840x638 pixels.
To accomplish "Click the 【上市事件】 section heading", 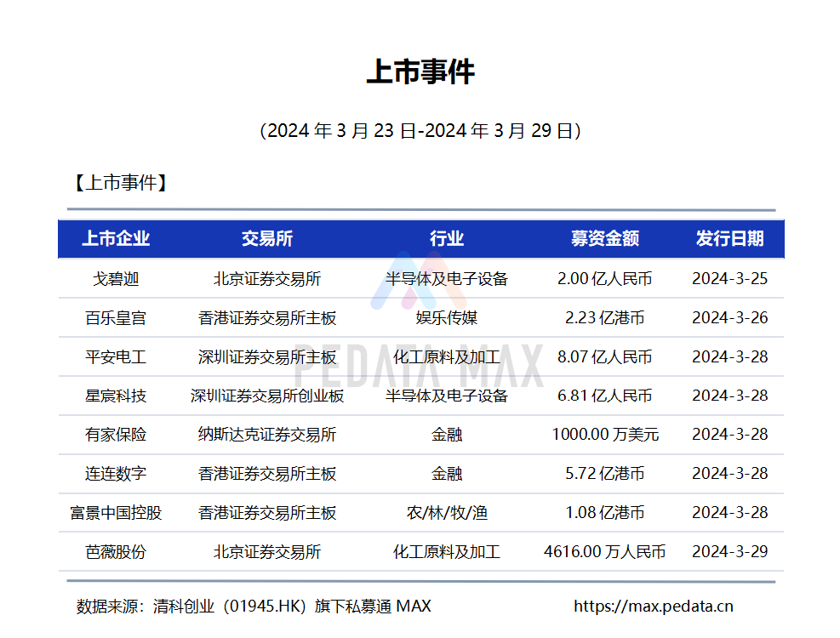I will tap(121, 183).
